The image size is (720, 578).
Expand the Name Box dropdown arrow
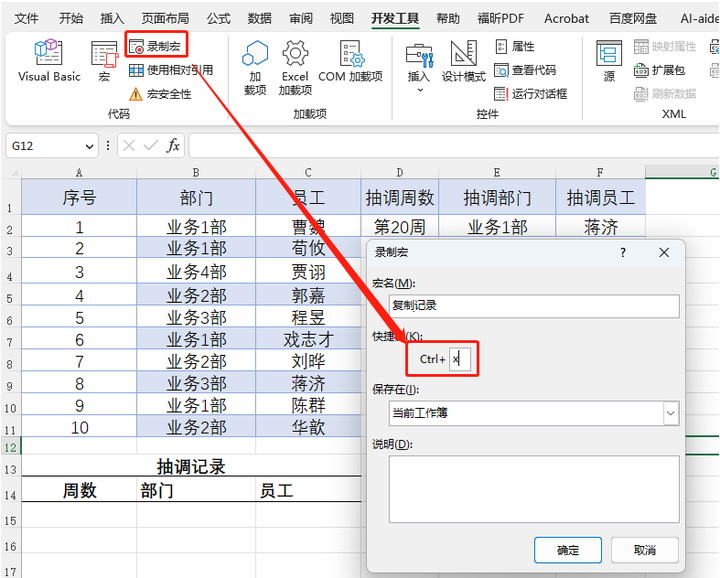[89, 146]
